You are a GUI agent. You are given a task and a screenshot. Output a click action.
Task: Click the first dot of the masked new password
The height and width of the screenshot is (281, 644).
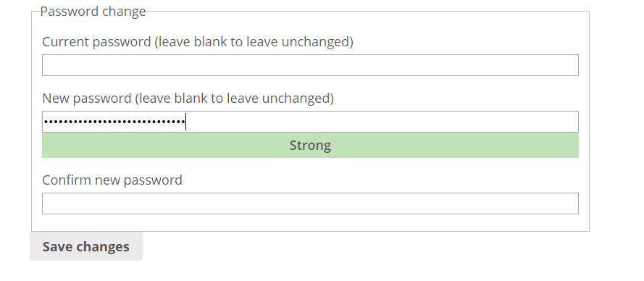click(x=46, y=122)
